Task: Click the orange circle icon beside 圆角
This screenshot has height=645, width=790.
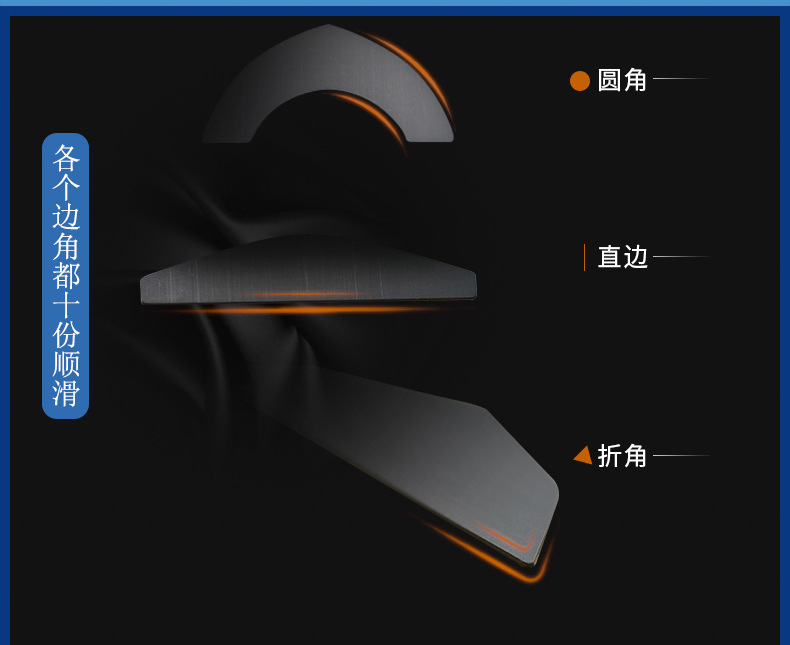Action: pyautogui.click(x=580, y=81)
